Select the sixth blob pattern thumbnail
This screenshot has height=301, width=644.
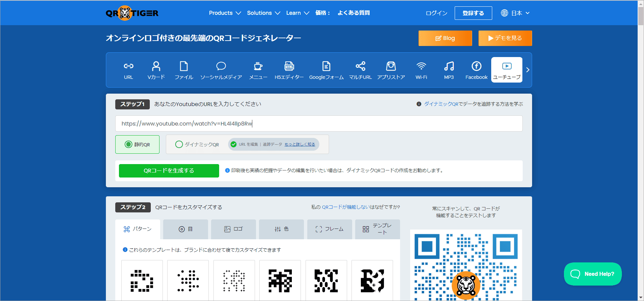pyautogui.click(x=372, y=281)
